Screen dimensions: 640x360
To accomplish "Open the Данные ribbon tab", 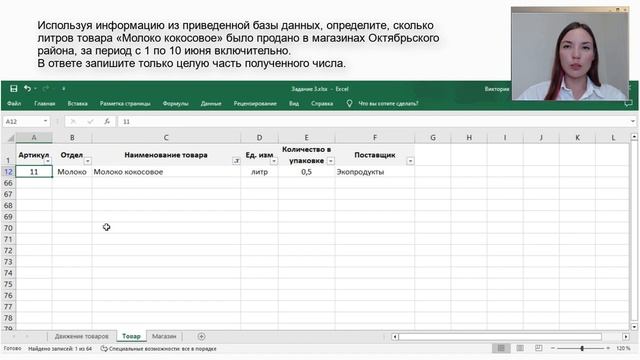I will 211,104.
